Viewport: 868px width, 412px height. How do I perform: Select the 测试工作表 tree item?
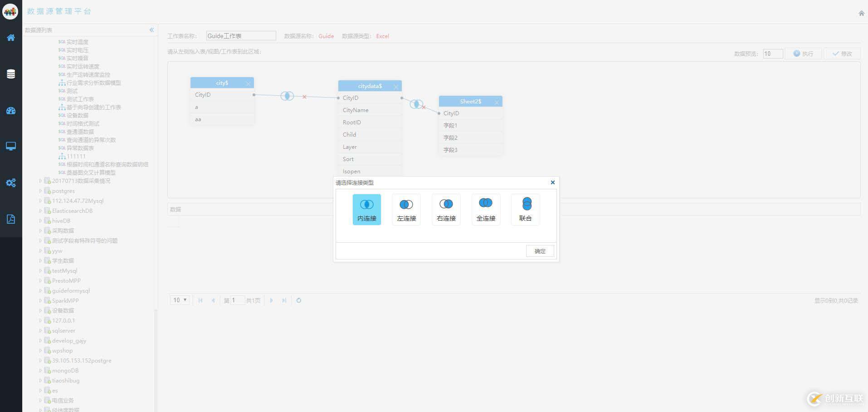point(80,99)
